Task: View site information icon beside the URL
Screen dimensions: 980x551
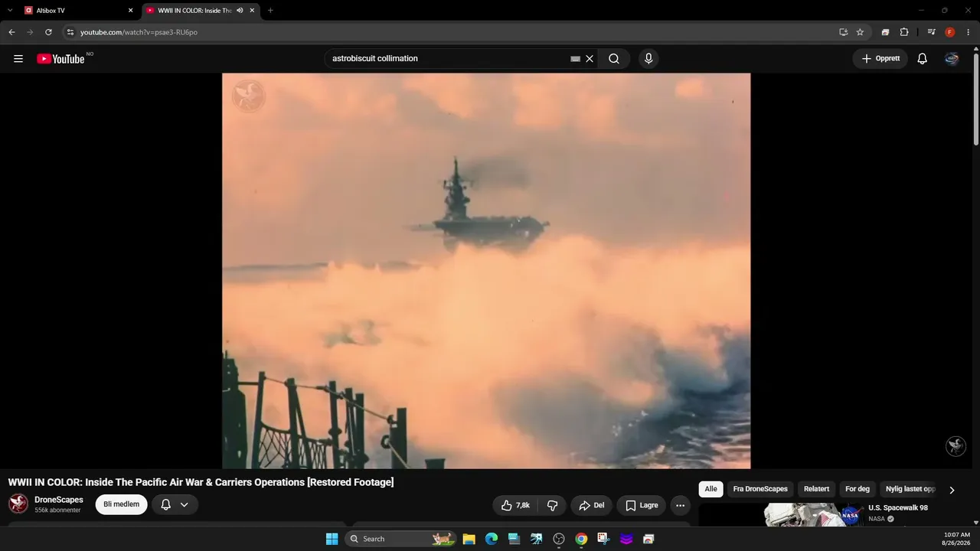Action: pos(70,32)
